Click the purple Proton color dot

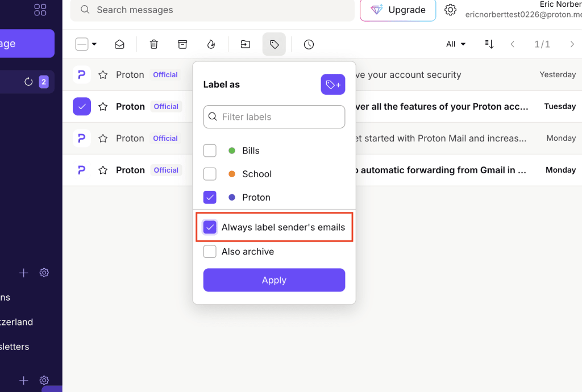coord(232,197)
